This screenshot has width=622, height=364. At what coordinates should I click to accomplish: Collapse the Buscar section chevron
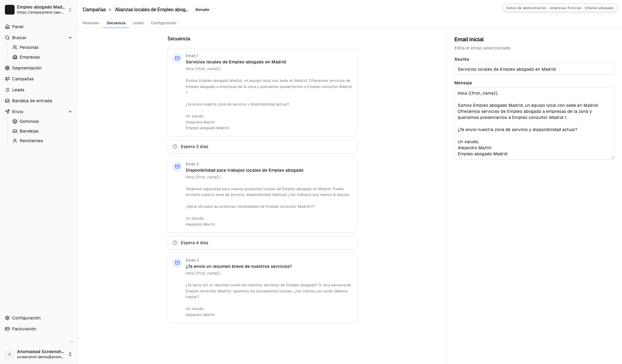(70, 38)
